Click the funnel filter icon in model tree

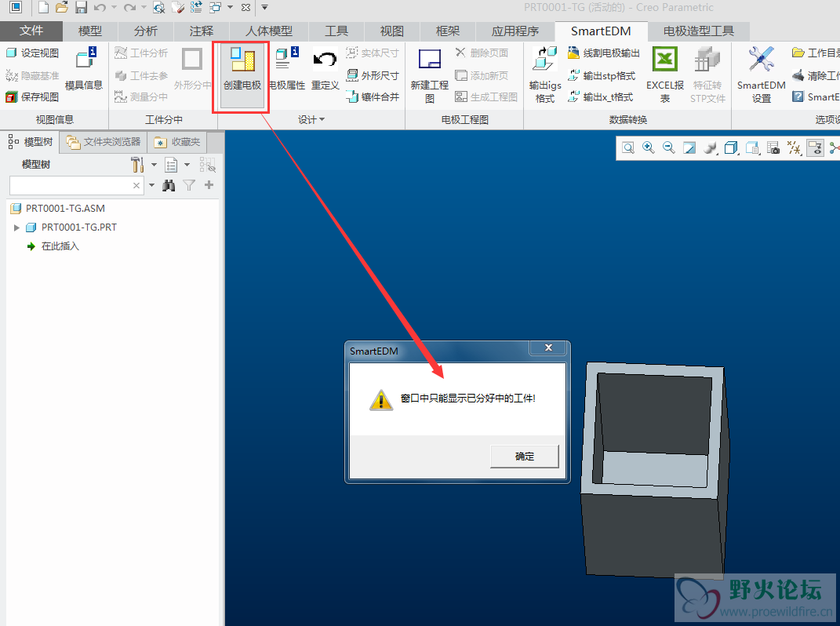pyautogui.click(x=188, y=185)
